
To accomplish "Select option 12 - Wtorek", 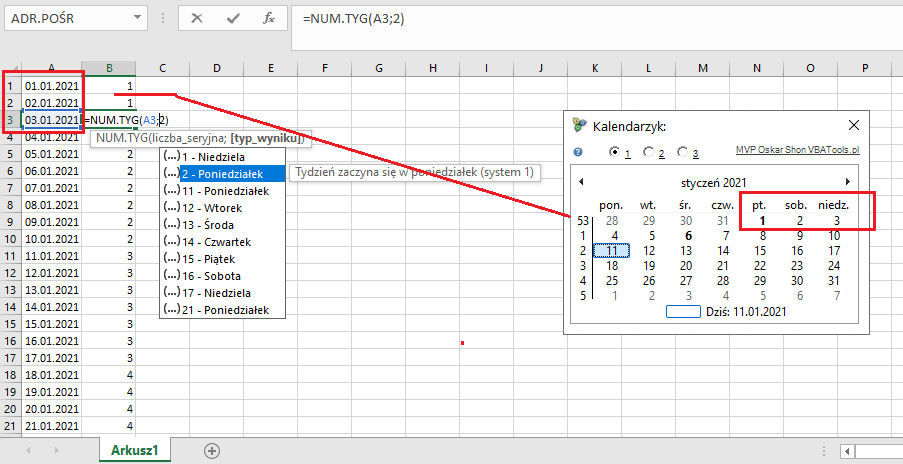I will pos(222,208).
